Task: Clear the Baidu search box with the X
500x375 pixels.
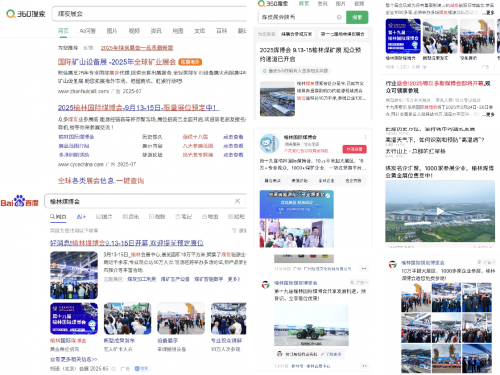Action: tap(237, 201)
